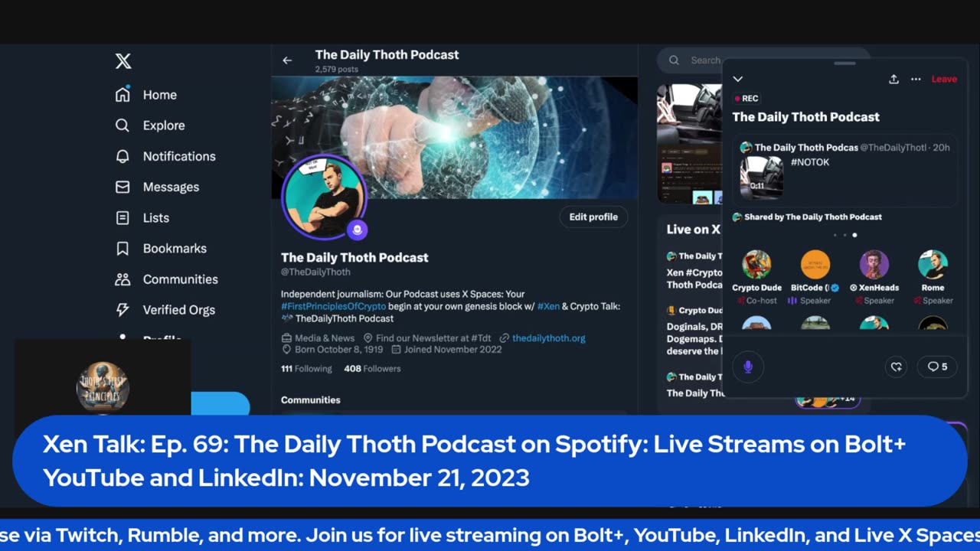The height and width of the screenshot is (551, 980).
Task: Click 'Born October 8, 1919' text
Action: pyautogui.click(x=338, y=350)
